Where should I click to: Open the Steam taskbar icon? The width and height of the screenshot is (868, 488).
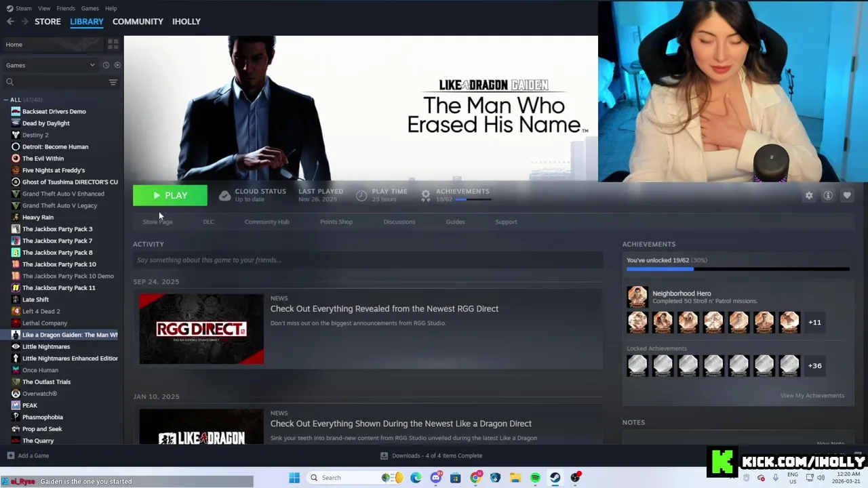click(x=555, y=478)
